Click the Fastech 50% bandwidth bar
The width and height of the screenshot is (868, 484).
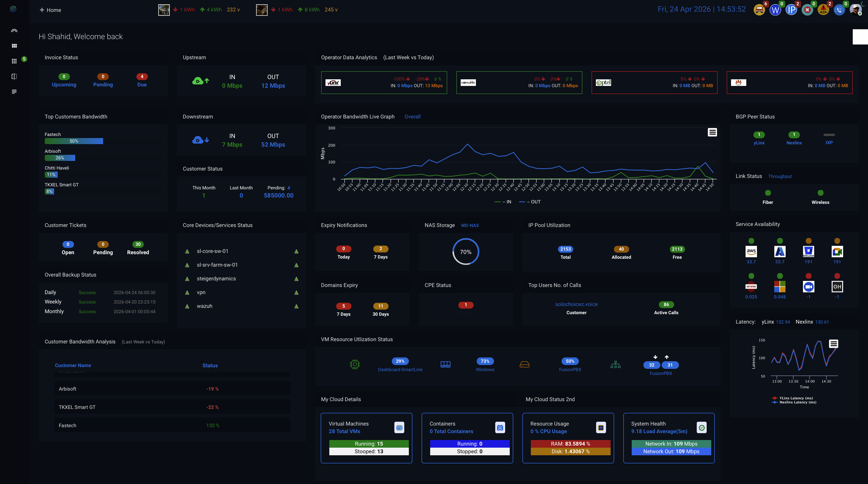[x=74, y=141]
